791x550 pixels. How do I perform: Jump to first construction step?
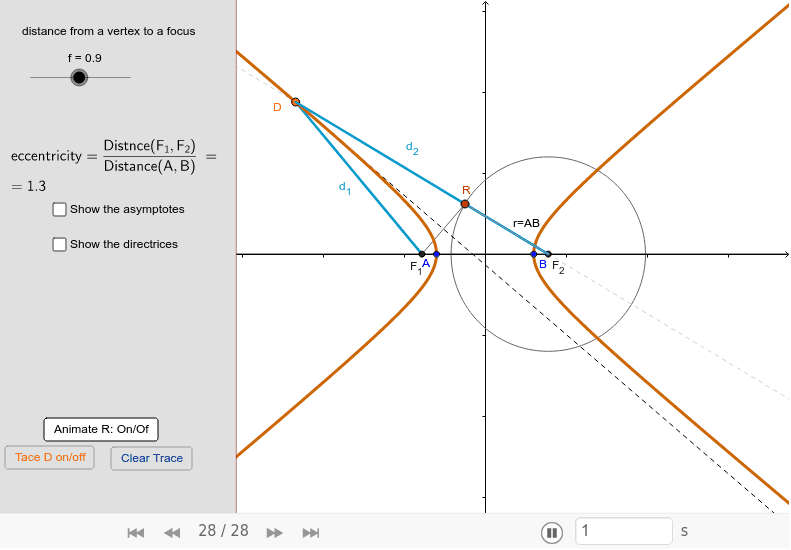click(x=136, y=533)
